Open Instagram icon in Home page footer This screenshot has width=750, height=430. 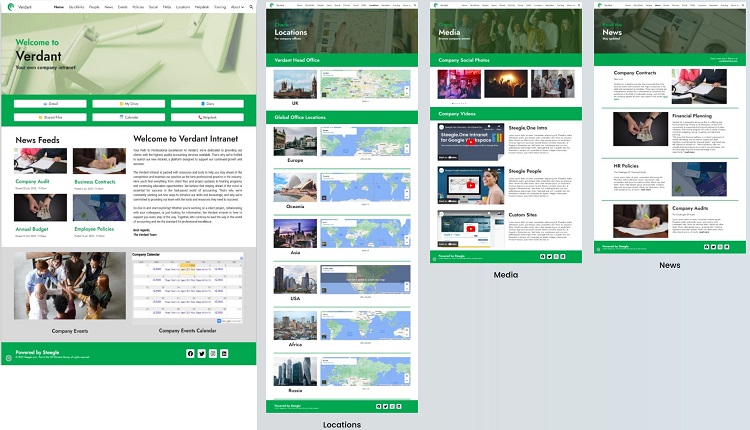click(x=213, y=353)
